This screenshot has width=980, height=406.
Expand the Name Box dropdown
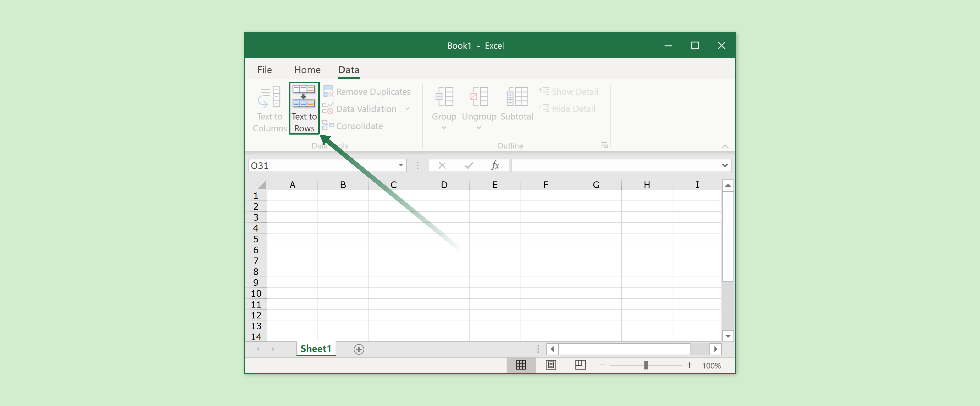coord(401,165)
